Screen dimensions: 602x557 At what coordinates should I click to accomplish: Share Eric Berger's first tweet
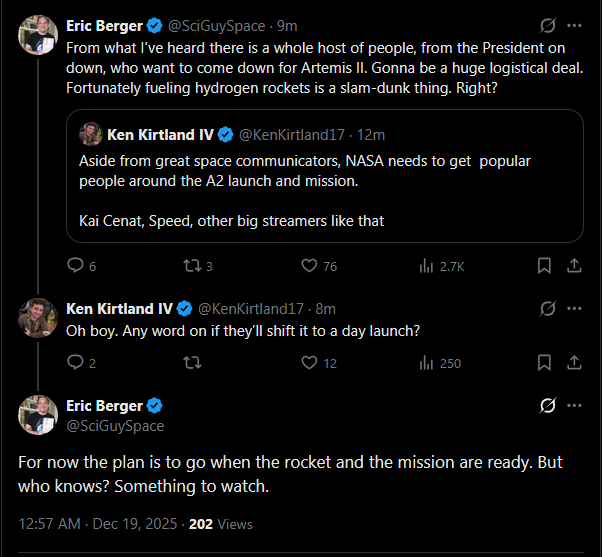tap(574, 266)
